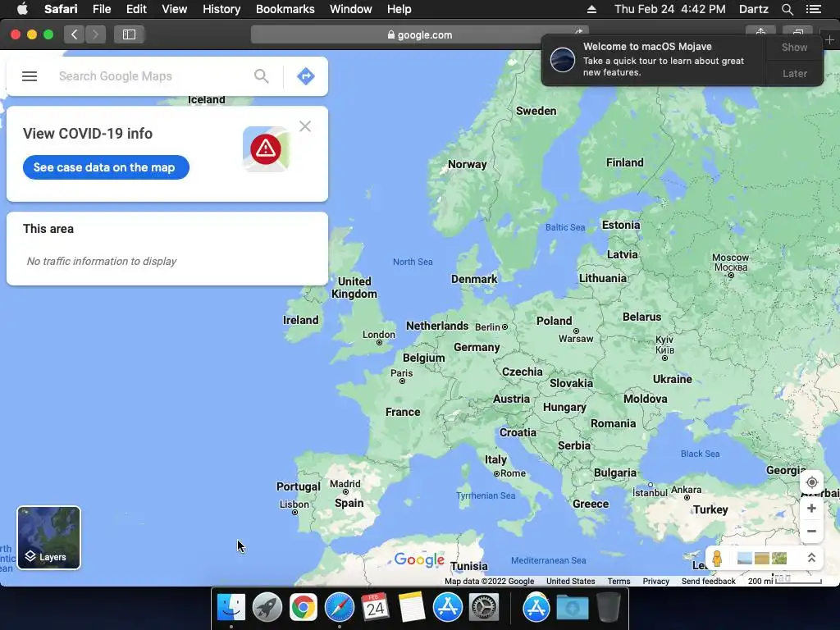
Task: Open Spotlight search in menu bar
Action: click(x=787, y=9)
